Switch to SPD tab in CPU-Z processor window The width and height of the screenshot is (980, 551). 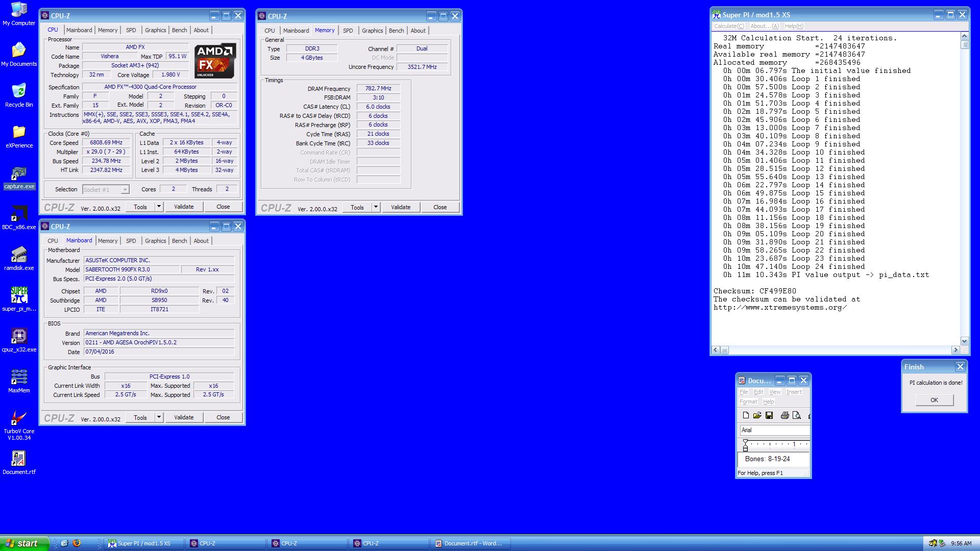tap(131, 30)
